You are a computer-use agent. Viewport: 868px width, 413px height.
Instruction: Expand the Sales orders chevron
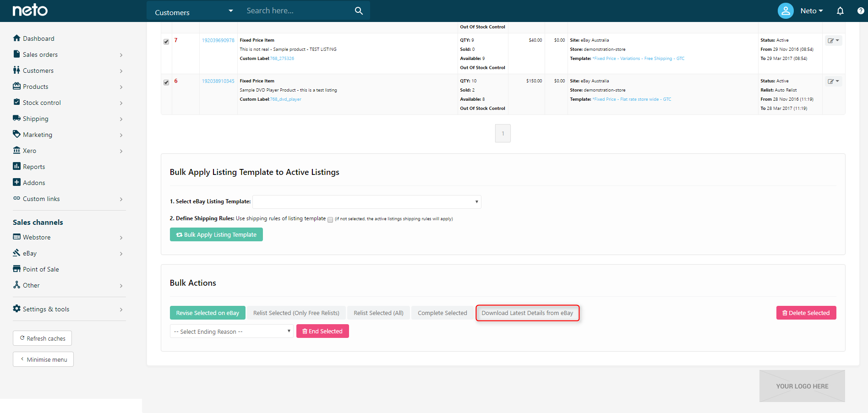(121, 55)
